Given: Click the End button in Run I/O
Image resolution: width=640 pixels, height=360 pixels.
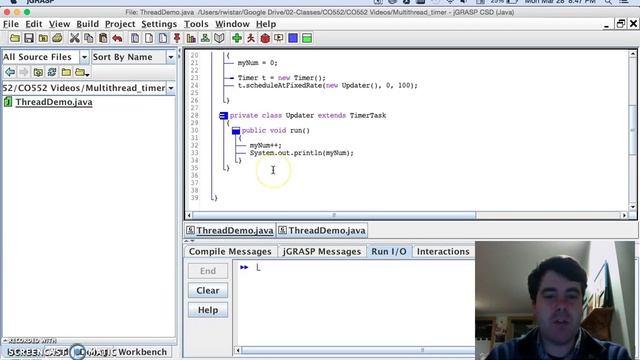Looking at the screenshot, I should tap(208, 271).
